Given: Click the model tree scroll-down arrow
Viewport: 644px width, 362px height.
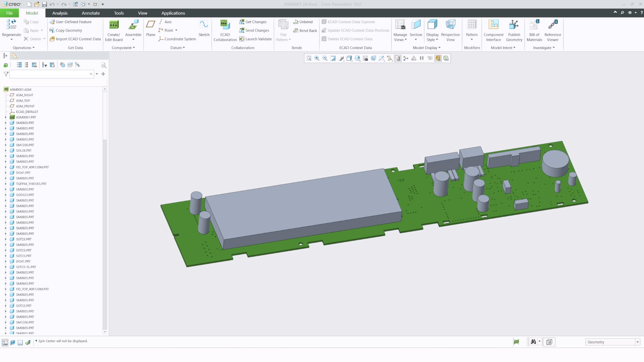Looking at the screenshot, I should (x=105, y=332).
